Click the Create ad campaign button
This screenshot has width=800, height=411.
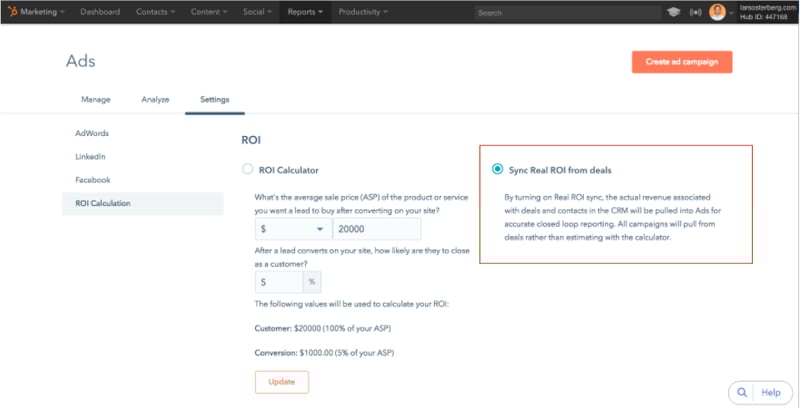682,62
